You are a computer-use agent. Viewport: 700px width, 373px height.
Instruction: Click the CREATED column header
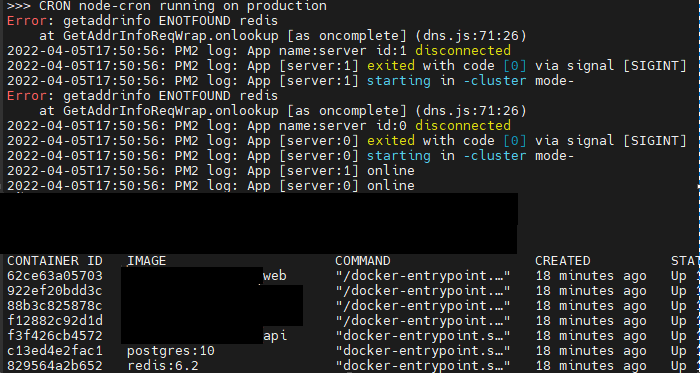(562, 261)
